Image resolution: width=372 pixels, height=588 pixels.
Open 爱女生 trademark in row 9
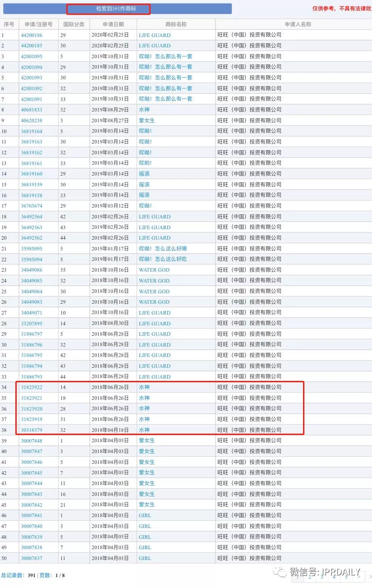147,120
